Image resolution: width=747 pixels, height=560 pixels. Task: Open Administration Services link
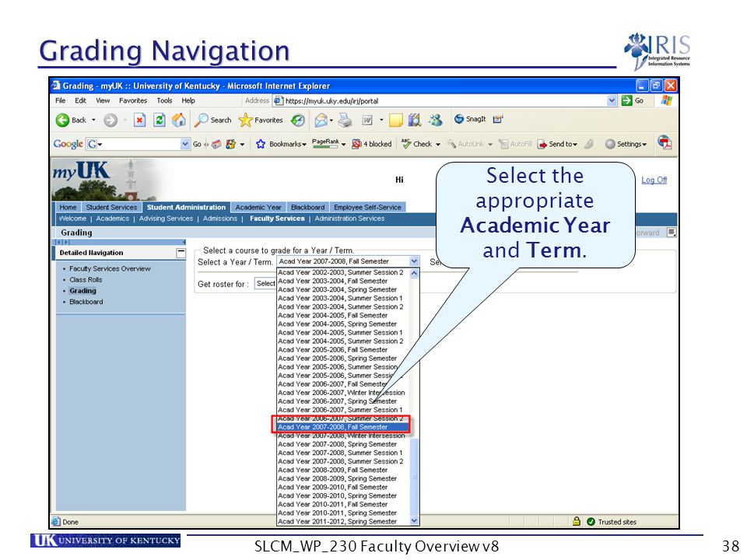coord(349,218)
